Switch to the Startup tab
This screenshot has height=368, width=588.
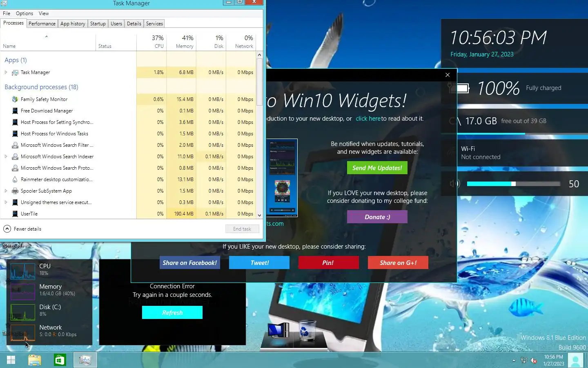(98, 24)
